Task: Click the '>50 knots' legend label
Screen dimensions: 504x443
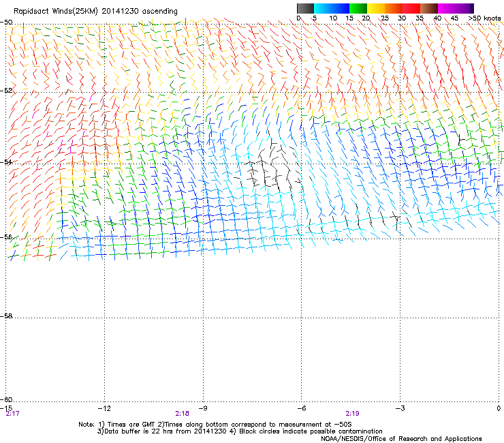Action: click(485, 18)
